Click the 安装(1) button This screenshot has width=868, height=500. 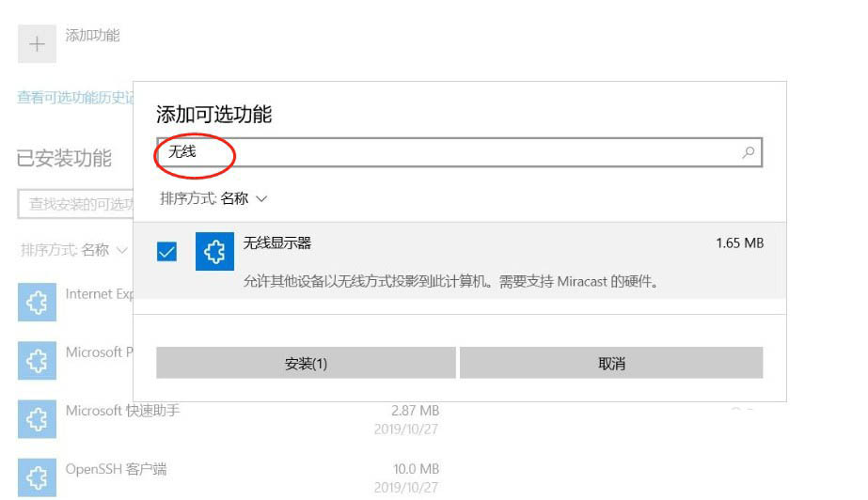click(306, 364)
